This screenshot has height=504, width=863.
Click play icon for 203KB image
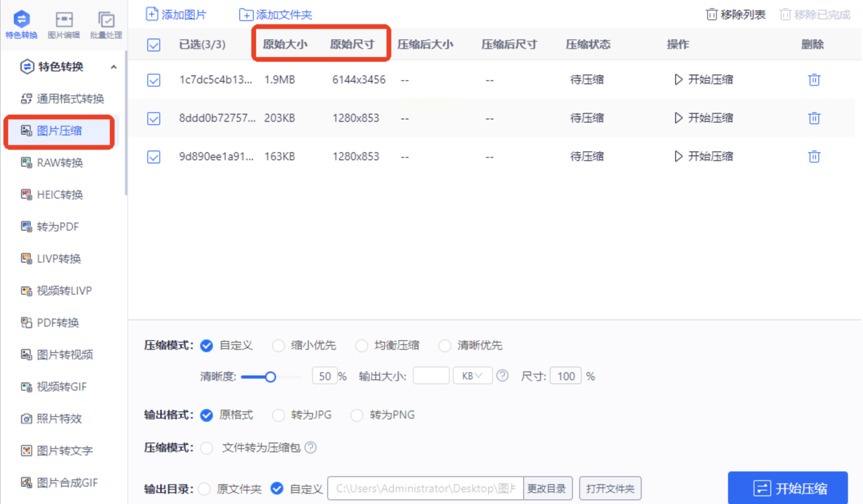(x=678, y=118)
